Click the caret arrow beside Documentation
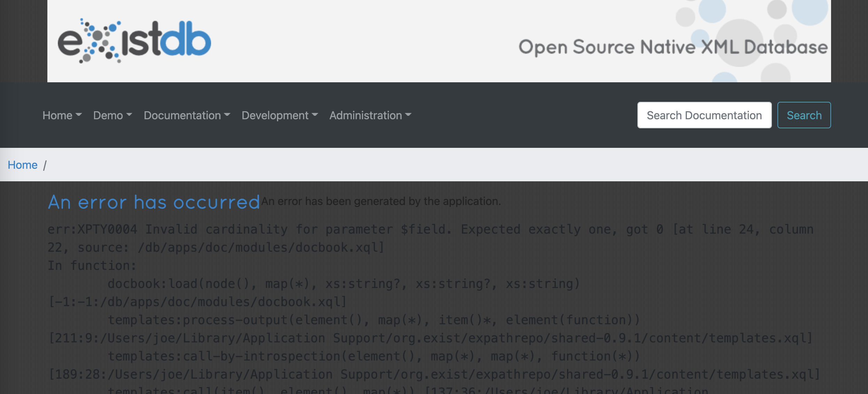 click(x=227, y=115)
